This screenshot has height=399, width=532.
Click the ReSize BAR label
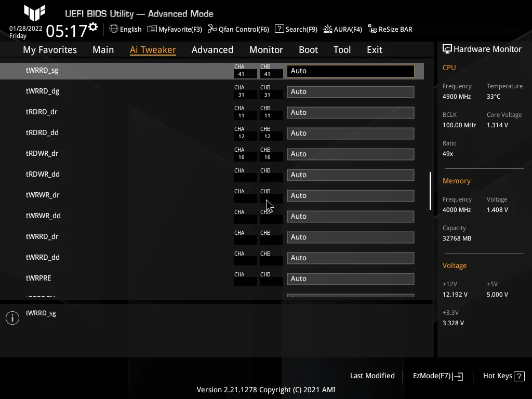point(395,29)
